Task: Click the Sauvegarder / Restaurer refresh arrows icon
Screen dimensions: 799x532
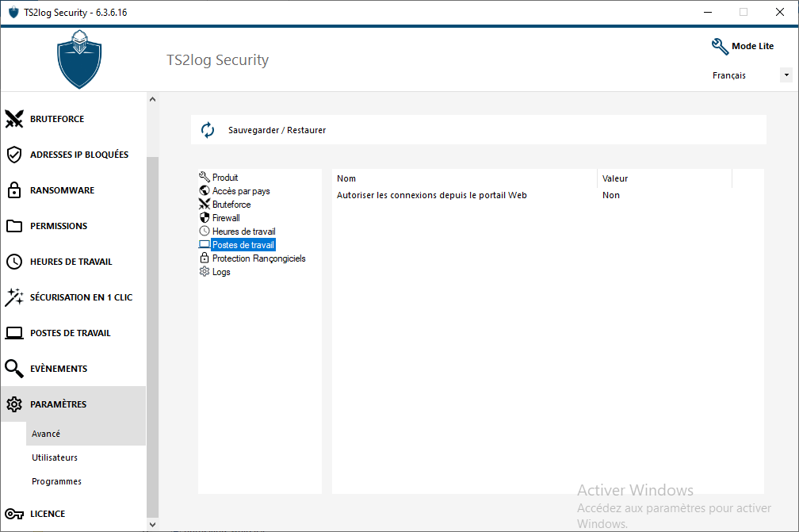Action: [x=208, y=130]
